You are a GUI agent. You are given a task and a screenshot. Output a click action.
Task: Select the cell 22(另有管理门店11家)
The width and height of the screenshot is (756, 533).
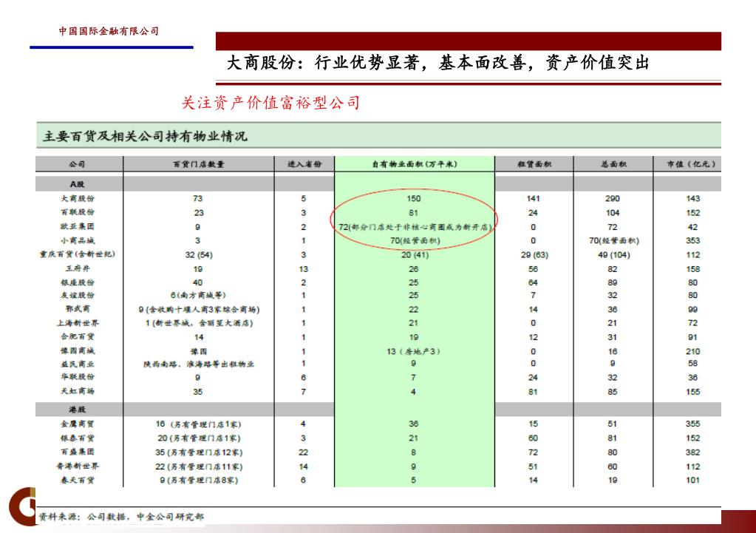[x=199, y=466]
